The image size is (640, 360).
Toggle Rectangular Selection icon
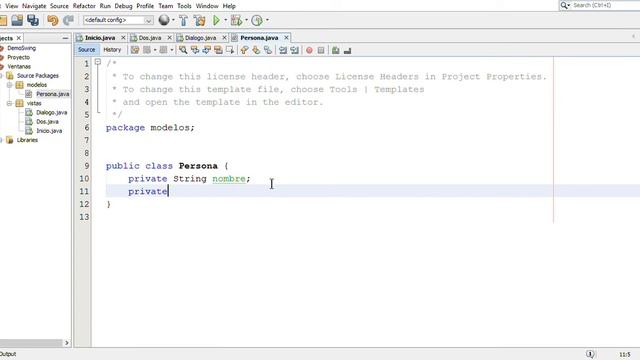click(x=230, y=50)
